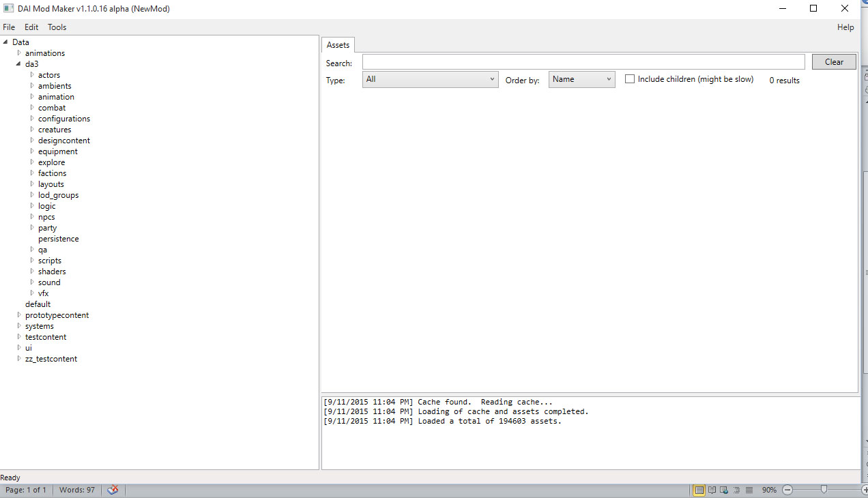This screenshot has height=498, width=868.
Task: Select the vfx tree item
Action: [x=44, y=293]
